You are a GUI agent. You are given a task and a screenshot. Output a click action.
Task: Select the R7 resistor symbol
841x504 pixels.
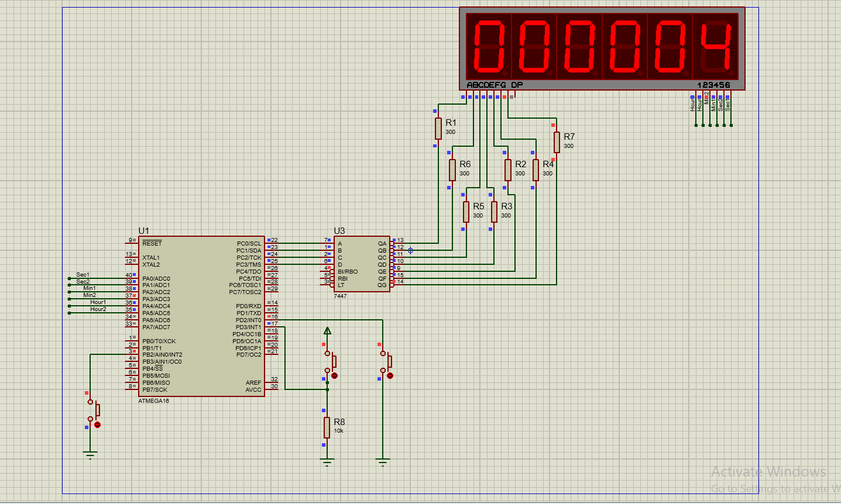click(x=557, y=142)
